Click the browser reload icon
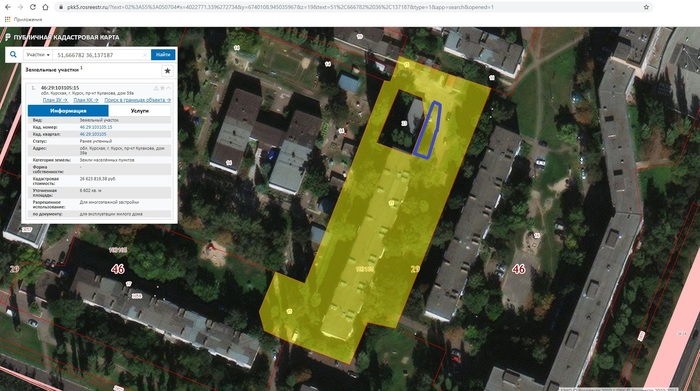This screenshot has width=700, height=391. coord(33,7)
